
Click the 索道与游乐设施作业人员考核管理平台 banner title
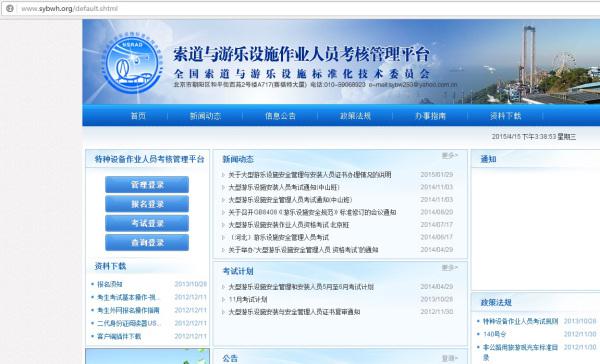pyautogui.click(x=301, y=54)
